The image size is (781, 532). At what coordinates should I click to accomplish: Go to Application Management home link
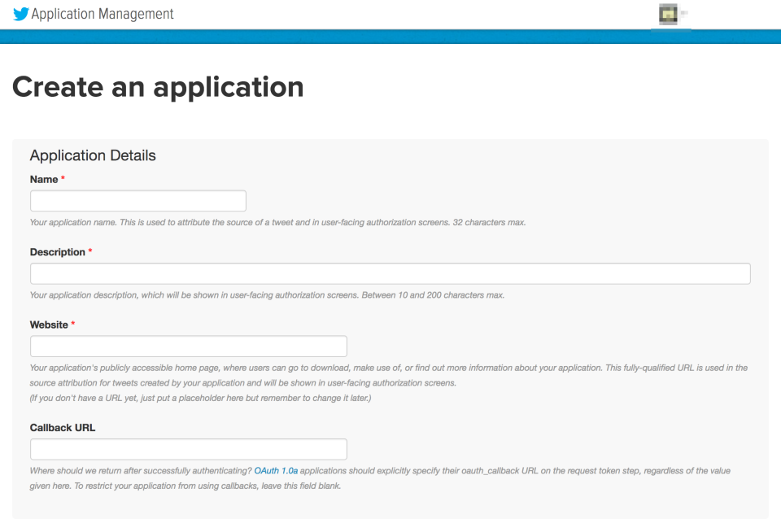click(102, 14)
